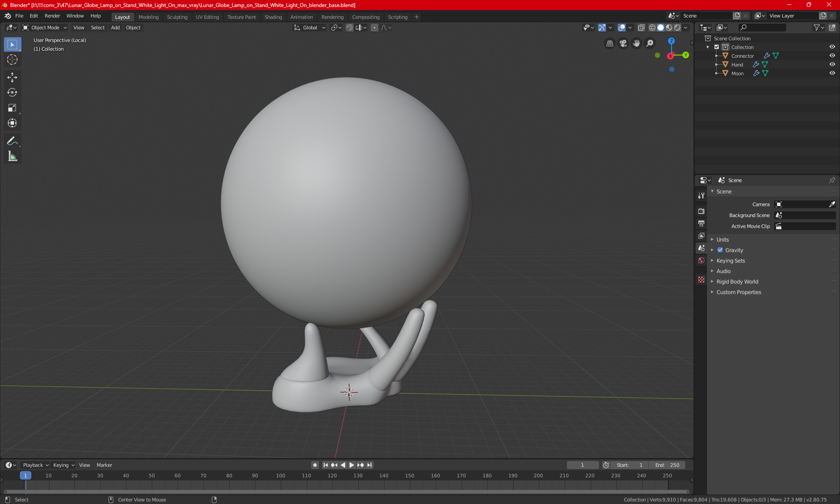Select the Select Box tool
The height and width of the screenshot is (504, 840).
(12, 45)
